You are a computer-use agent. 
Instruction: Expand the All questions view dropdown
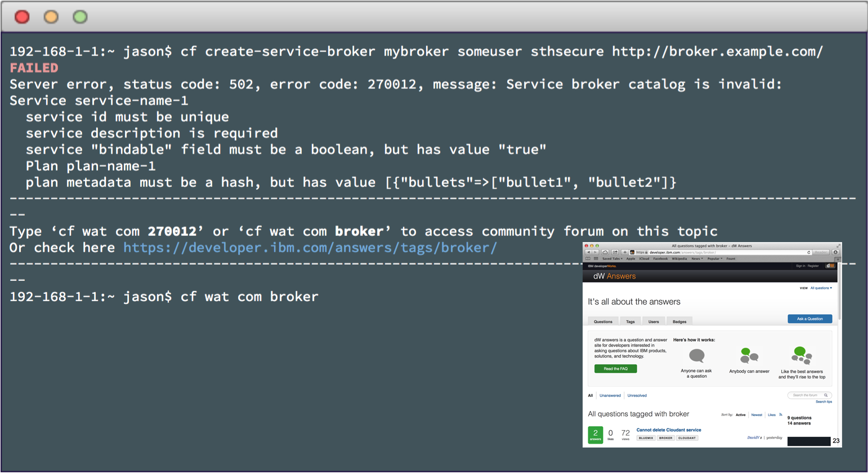click(x=821, y=288)
